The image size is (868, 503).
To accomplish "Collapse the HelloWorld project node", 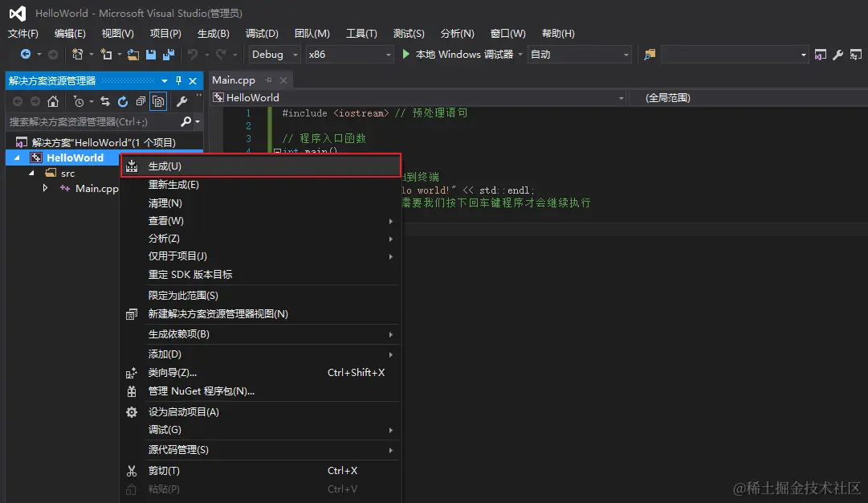I will (17, 157).
